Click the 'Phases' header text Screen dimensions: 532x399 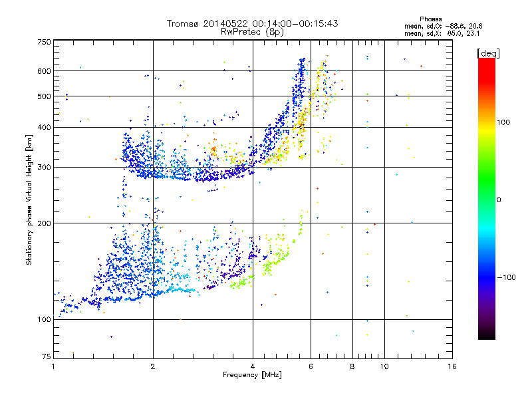(x=430, y=19)
